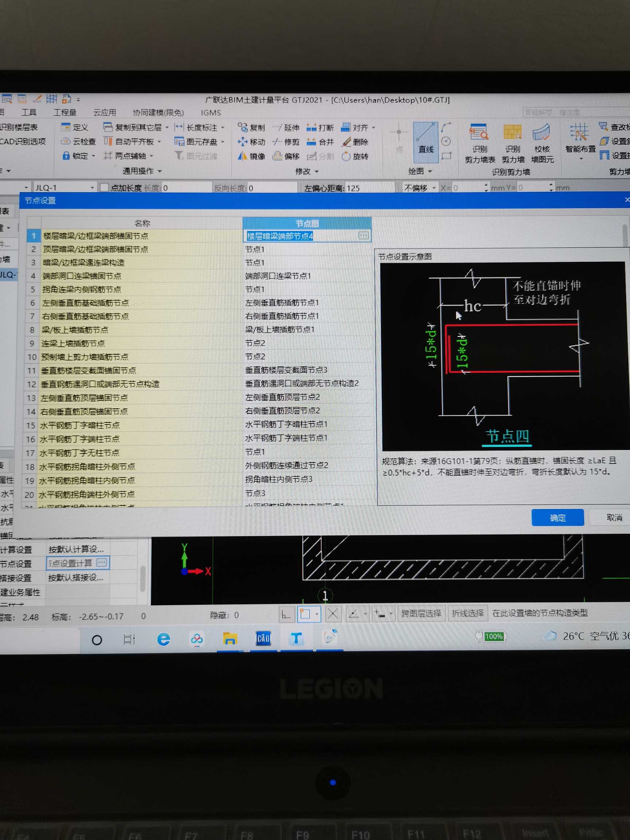This screenshot has height=840, width=630.
Task: Click the 节点图 column header
Action: coord(307,223)
